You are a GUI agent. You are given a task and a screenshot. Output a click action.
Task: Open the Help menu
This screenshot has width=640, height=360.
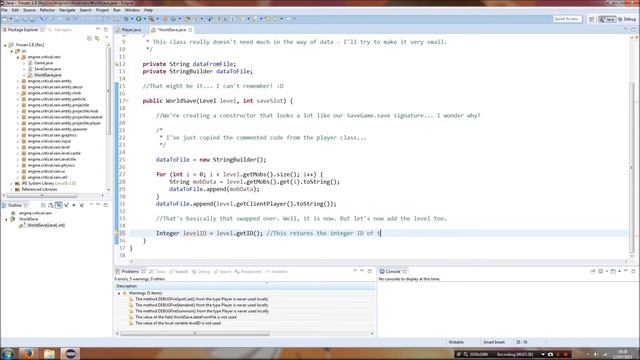click(148, 10)
